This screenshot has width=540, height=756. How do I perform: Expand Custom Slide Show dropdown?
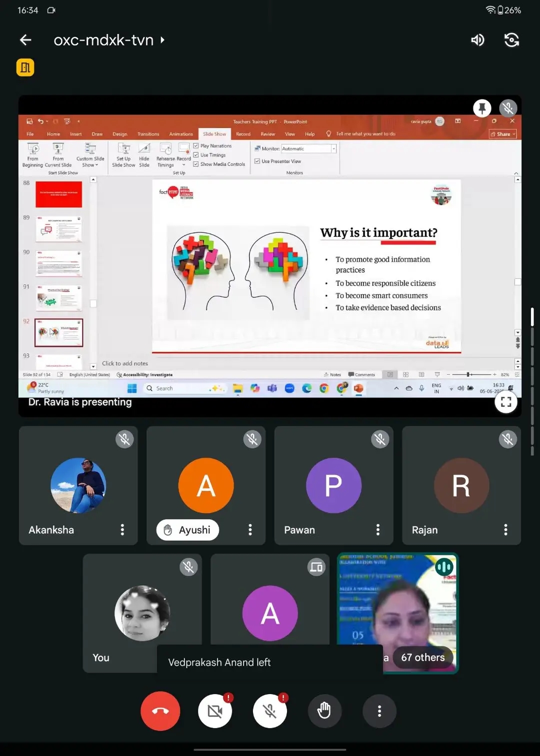tap(90, 155)
